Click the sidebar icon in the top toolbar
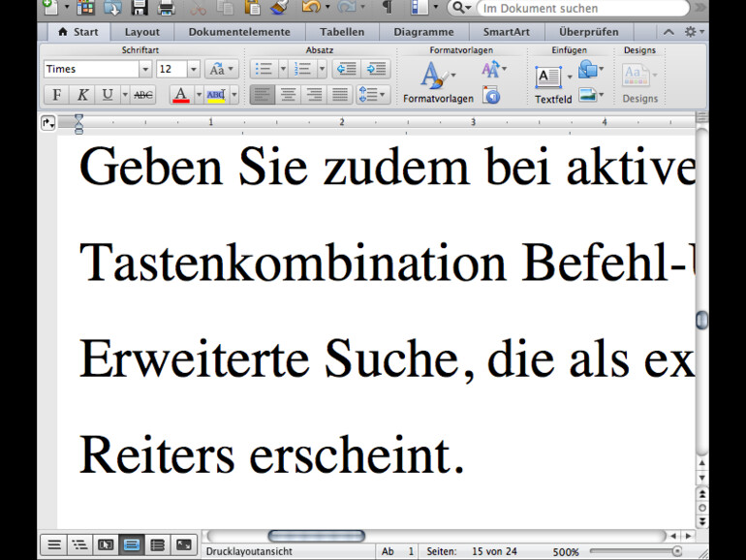746x560 pixels. [420, 7]
